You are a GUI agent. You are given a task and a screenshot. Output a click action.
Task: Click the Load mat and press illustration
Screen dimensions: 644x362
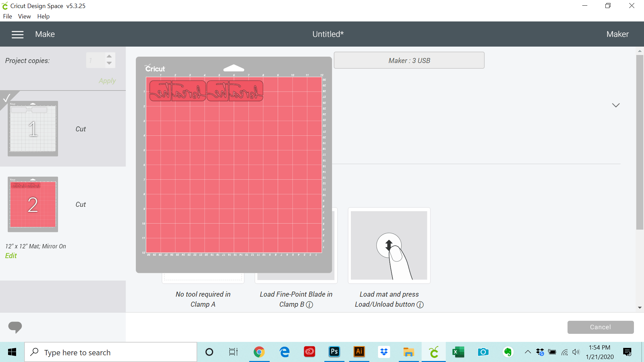point(389,245)
